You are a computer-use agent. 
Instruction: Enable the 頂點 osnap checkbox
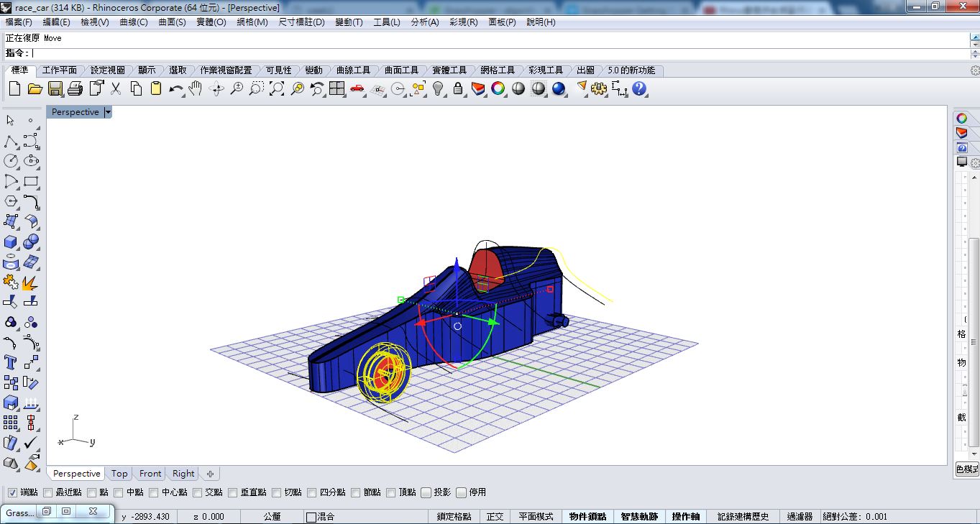pyautogui.click(x=391, y=492)
